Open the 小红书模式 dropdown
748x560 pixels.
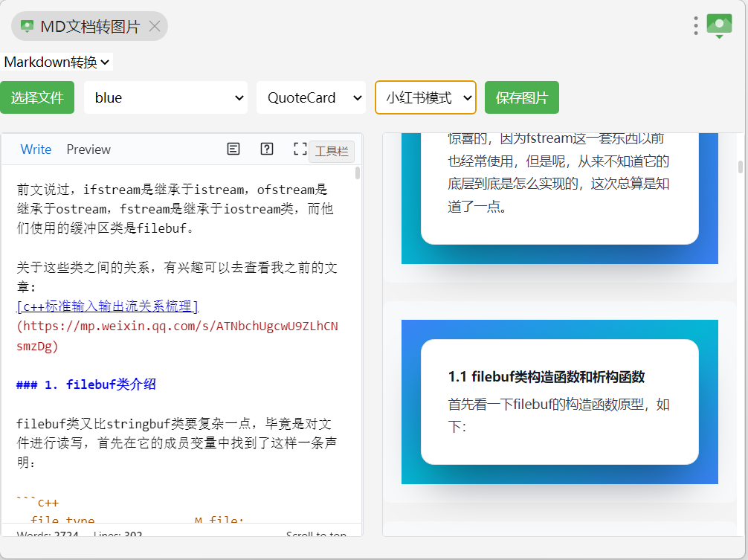click(425, 97)
